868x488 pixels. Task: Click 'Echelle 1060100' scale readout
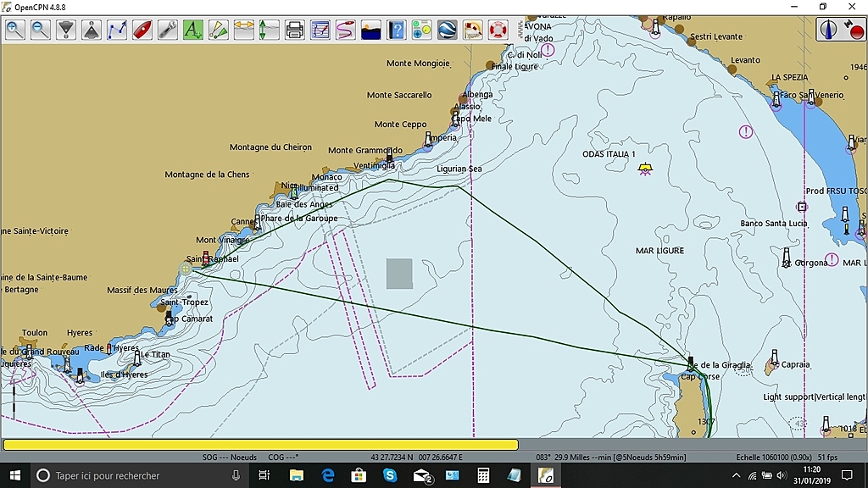(762, 457)
